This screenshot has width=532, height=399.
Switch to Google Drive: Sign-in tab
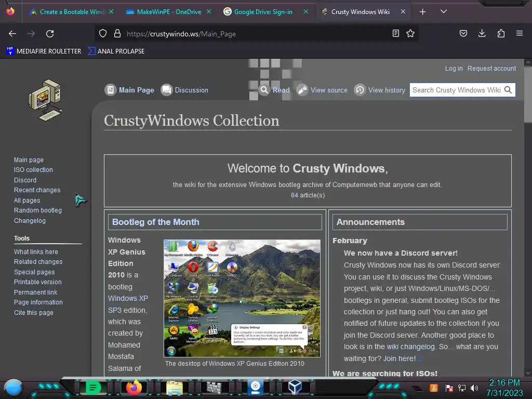click(264, 12)
